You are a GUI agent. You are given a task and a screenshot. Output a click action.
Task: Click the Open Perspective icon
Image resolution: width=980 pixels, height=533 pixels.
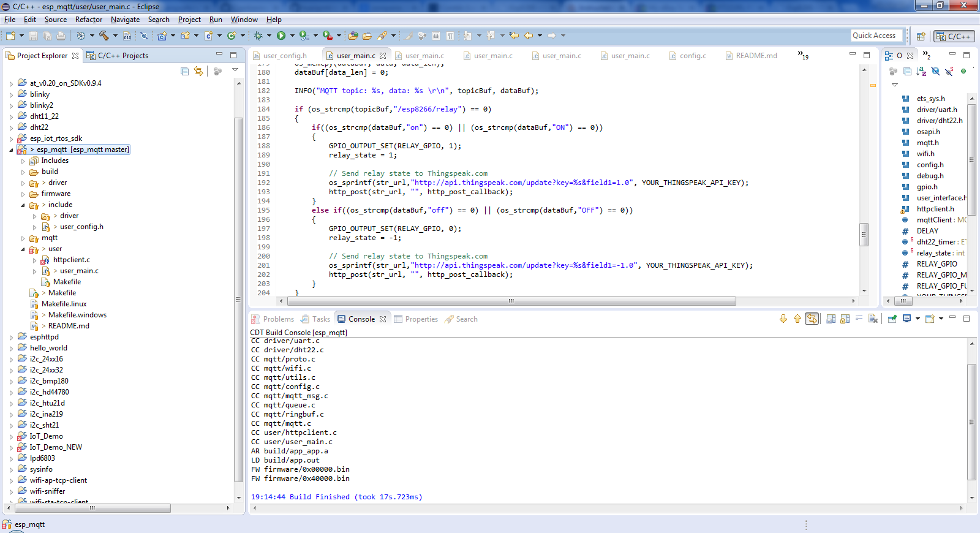click(x=921, y=36)
